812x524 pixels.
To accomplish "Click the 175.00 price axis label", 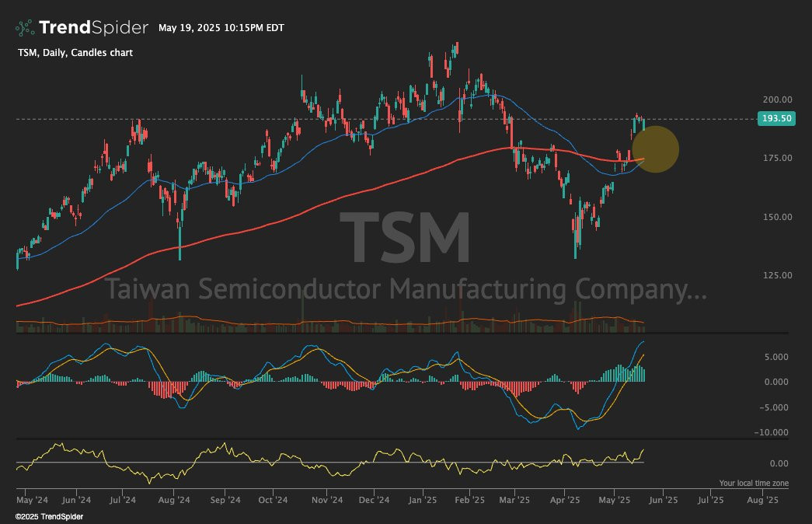I will (x=777, y=158).
